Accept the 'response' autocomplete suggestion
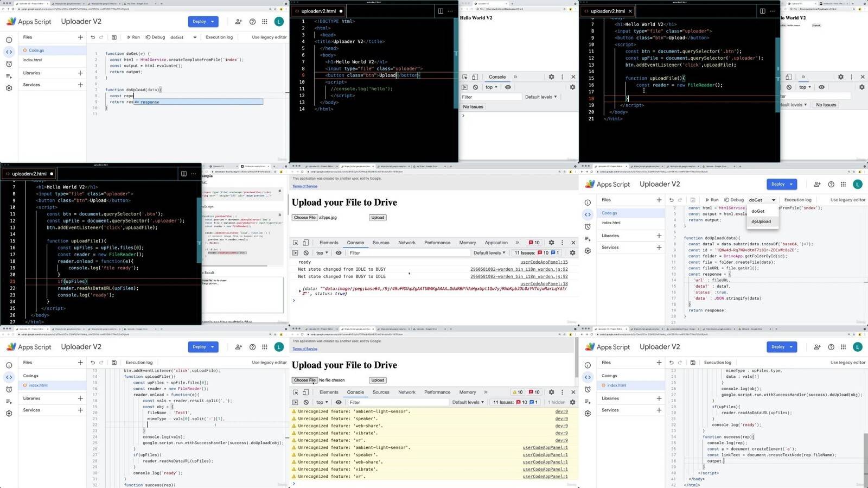 pos(198,102)
